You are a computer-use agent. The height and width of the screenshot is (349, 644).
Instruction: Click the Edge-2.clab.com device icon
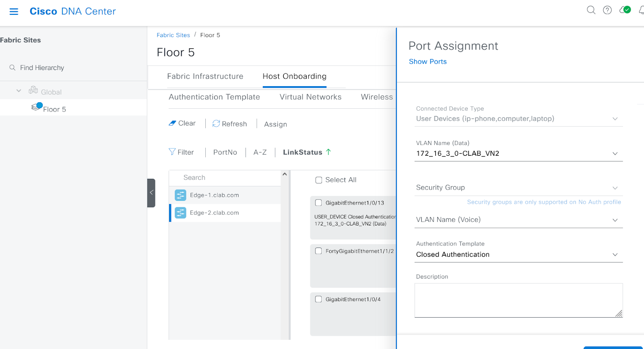181,213
